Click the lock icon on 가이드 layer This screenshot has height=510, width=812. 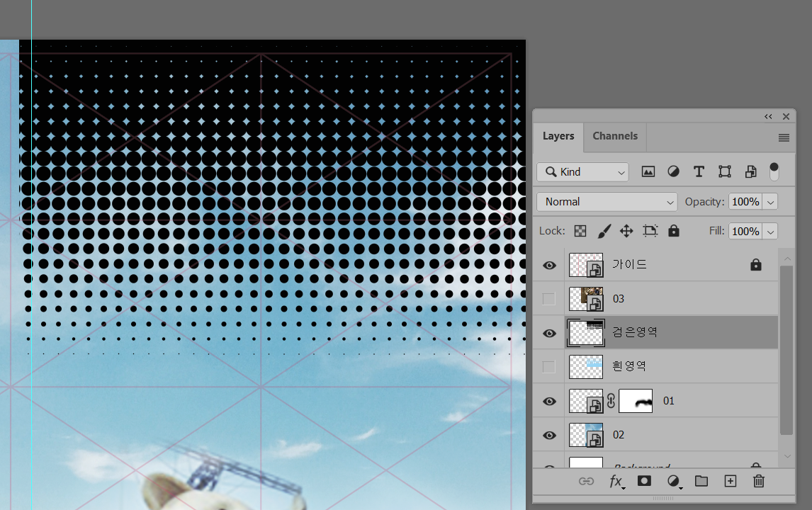coord(756,265)
